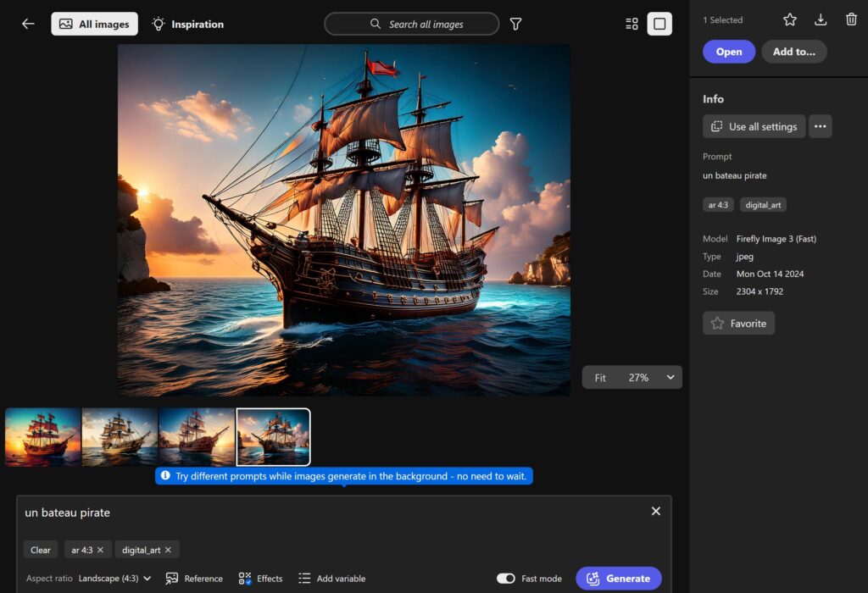Select the first pirate ship thumbnail
The image size is (868, 593).
coord(42,436)
